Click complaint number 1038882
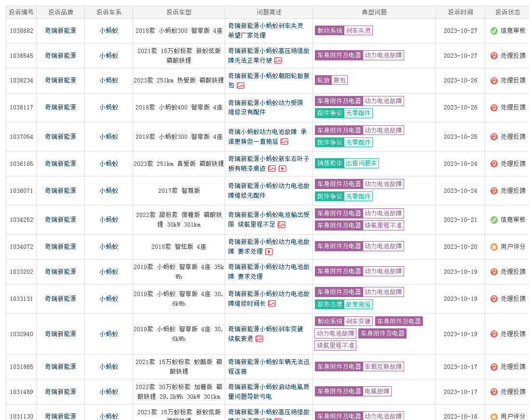 point(21,31)
